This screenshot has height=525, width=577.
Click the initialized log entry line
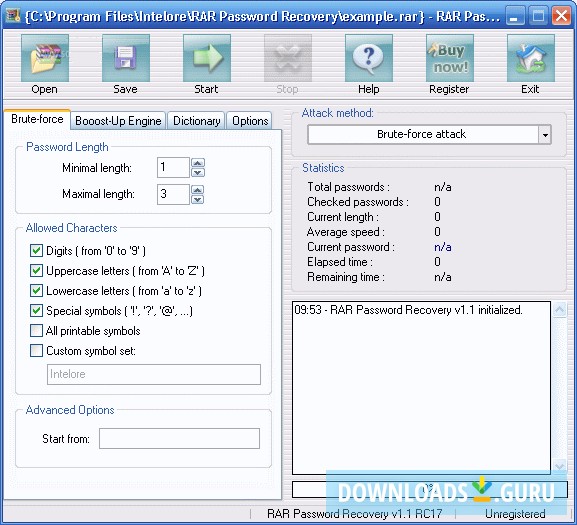(x=408, y=310)
